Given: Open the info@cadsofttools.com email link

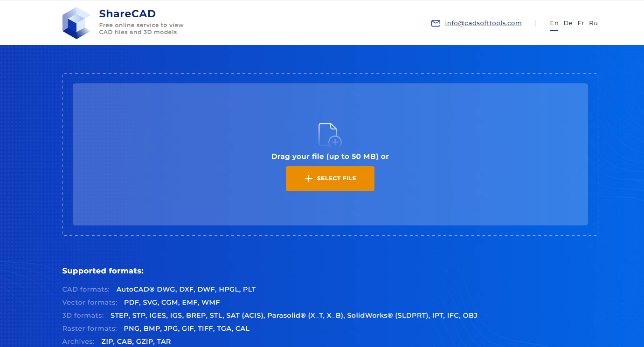Looking at the screenshot, I should coord(483,23).
